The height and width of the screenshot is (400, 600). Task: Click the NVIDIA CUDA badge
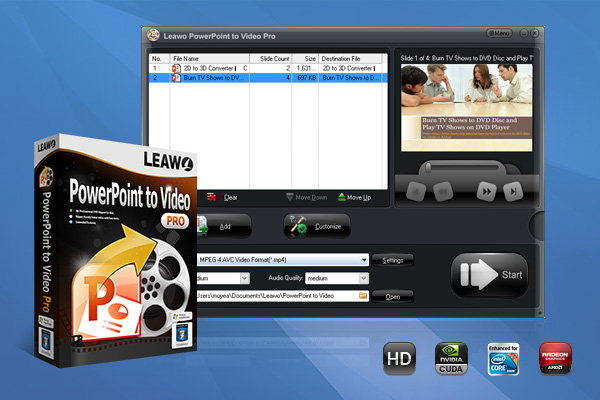coord(450,358)
